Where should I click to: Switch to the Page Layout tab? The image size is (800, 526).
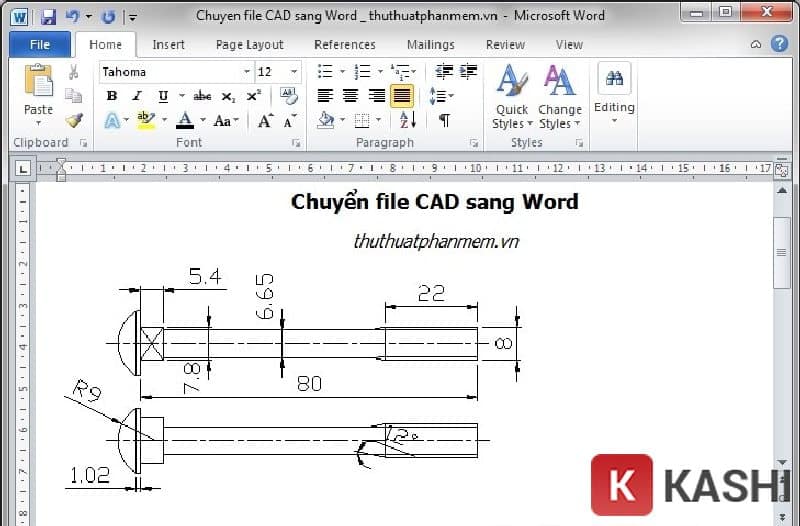click(249, 45)
